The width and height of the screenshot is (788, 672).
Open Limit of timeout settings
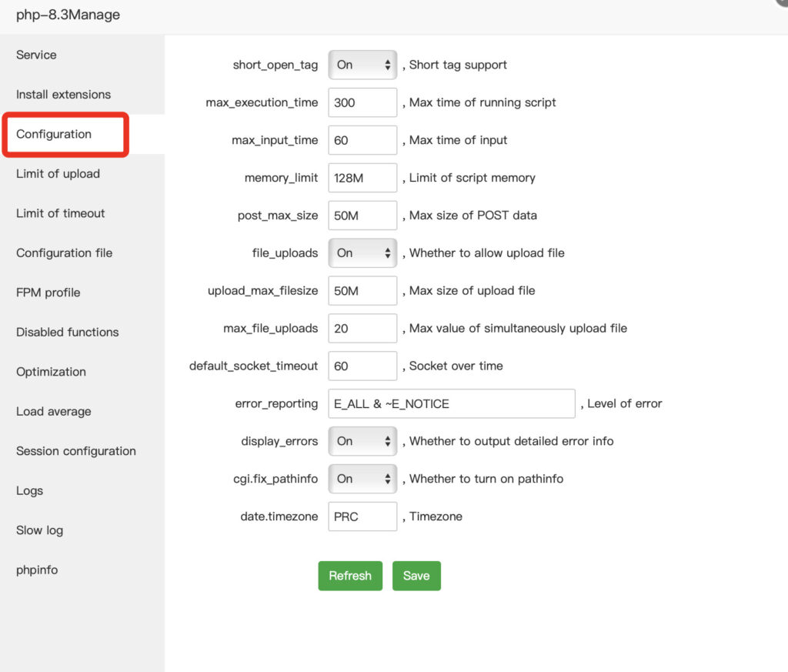[x=60, y=213]
